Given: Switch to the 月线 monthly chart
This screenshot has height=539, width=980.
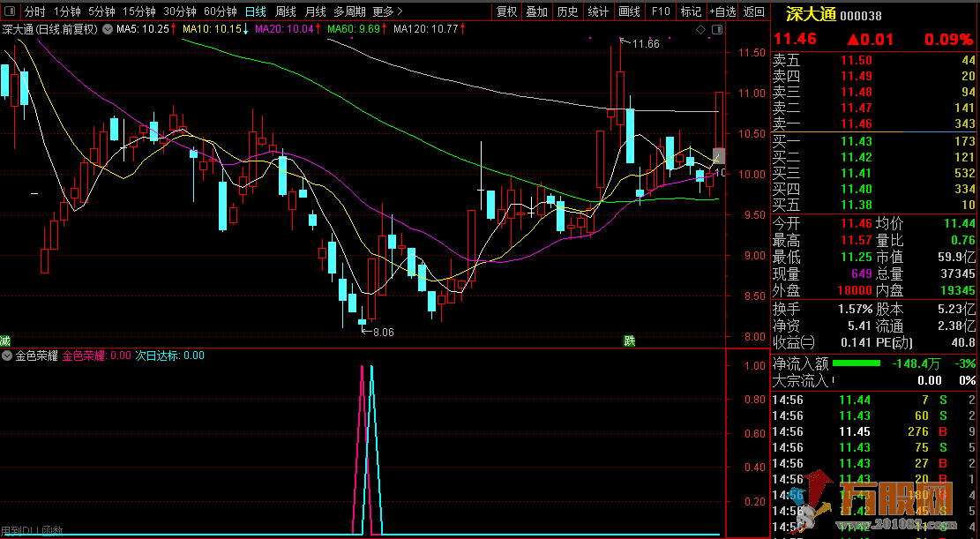Looking at the screenshot, I should [x=315, y=11].
